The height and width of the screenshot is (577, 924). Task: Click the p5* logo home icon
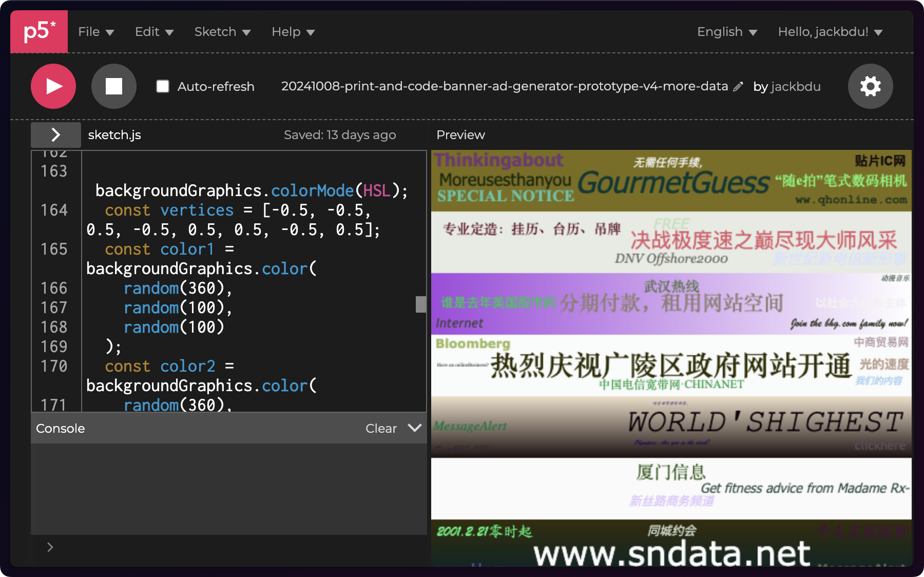[x=39, y=32]
